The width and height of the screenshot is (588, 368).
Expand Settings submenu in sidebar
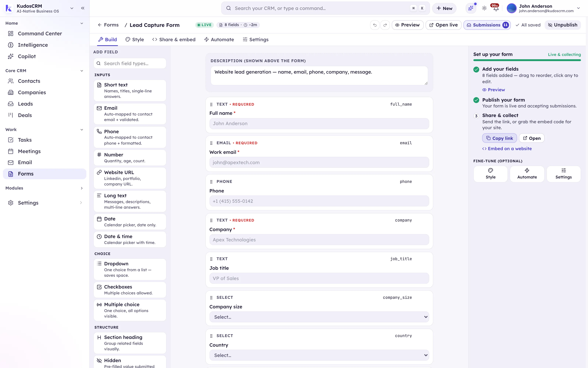pos(81,203)
